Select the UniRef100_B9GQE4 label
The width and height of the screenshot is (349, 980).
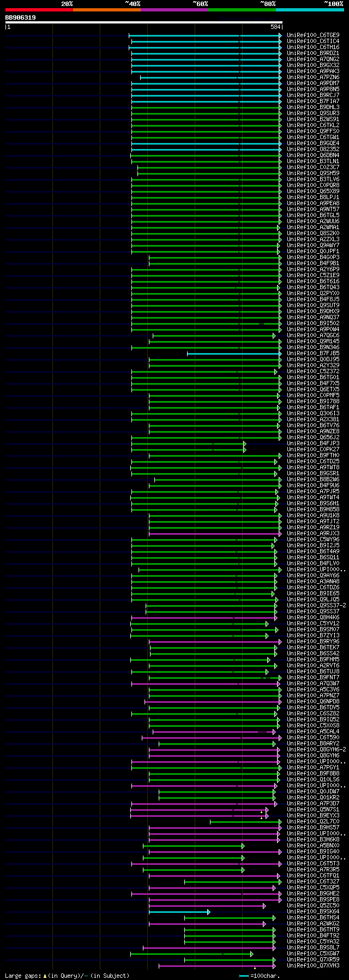[x=313, y=143]
